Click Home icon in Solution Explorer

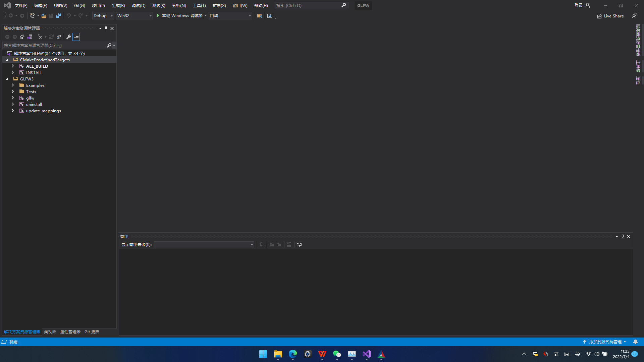point(22,37)
